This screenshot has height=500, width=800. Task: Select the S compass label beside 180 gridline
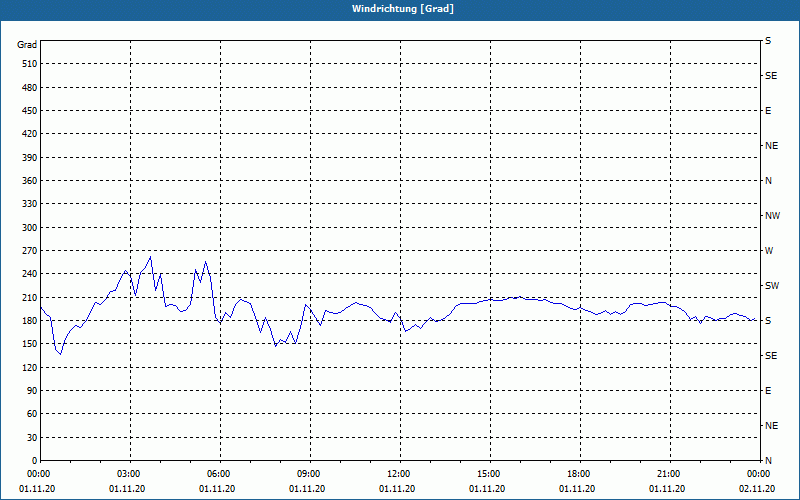point(768,321)
